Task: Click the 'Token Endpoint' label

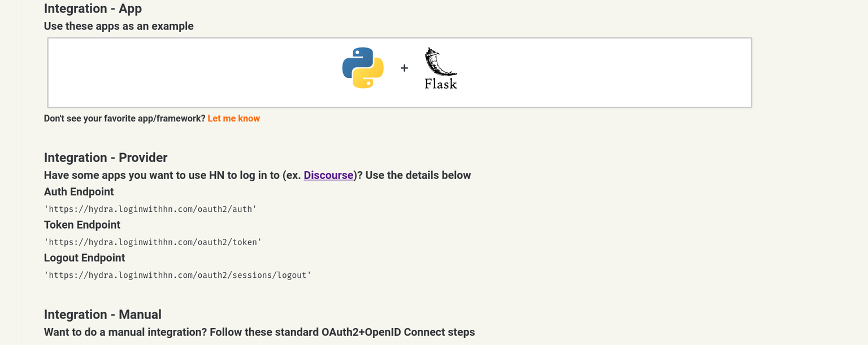Action: [x=82, y=225]
